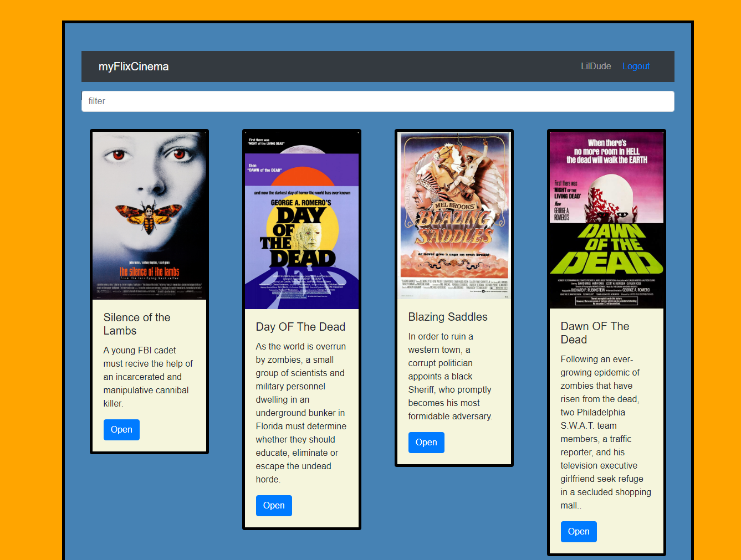Open the Silence of the Lambs card
The width and height of the screenshot is (741, 560).
click(121, 430)
